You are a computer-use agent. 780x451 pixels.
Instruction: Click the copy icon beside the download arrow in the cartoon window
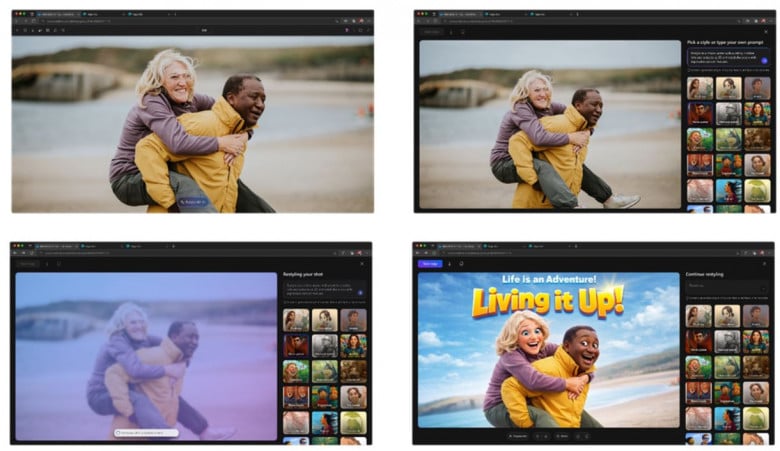click(461, 264)
